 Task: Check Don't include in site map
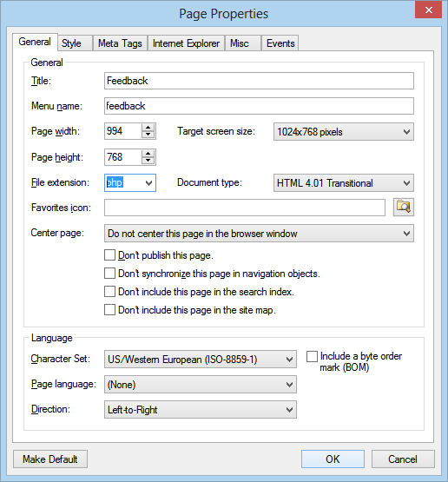click(109, 309)
